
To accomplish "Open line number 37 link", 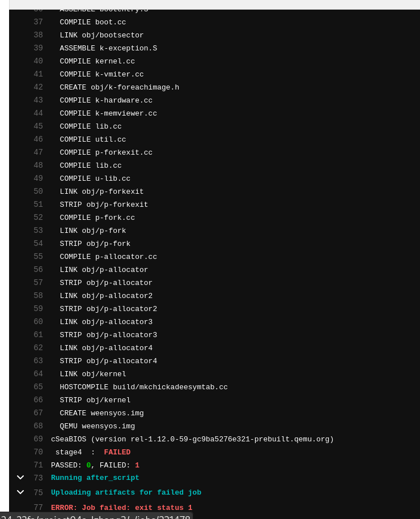I will (38, 22).
